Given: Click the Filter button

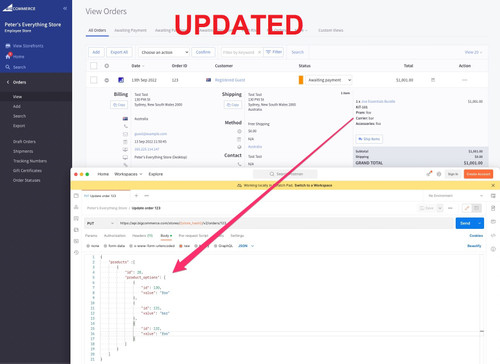Looking at the screenshot, I should pyautogui.click(x=274, y=52).
